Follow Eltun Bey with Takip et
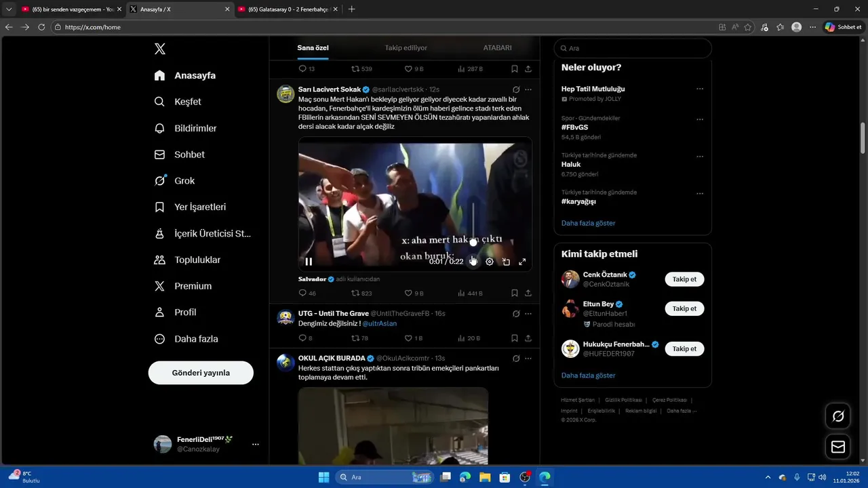868x488 pixels. click(x=684, y=308)
